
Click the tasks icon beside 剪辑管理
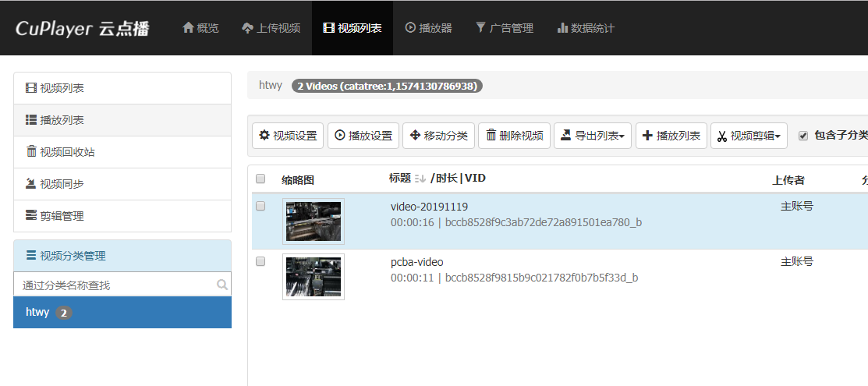[31, 215]
